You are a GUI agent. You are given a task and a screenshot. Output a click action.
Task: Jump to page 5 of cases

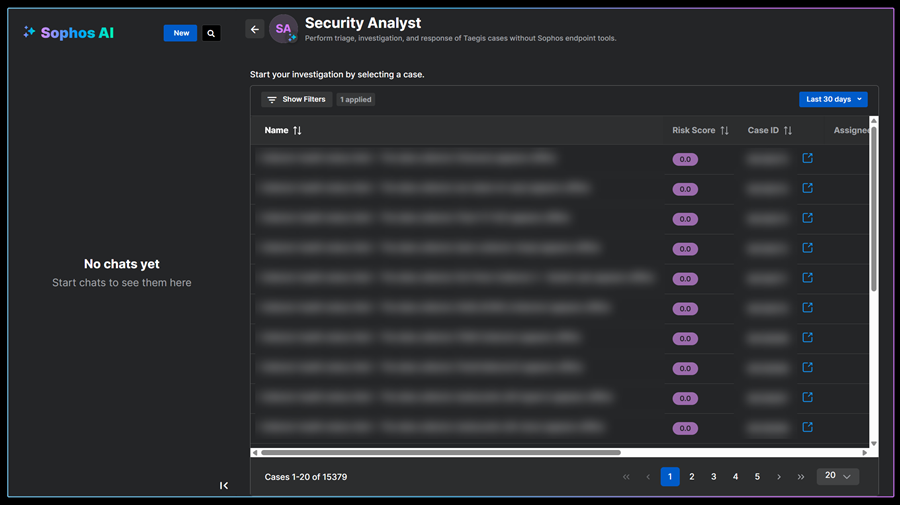[x=757, y=477]
